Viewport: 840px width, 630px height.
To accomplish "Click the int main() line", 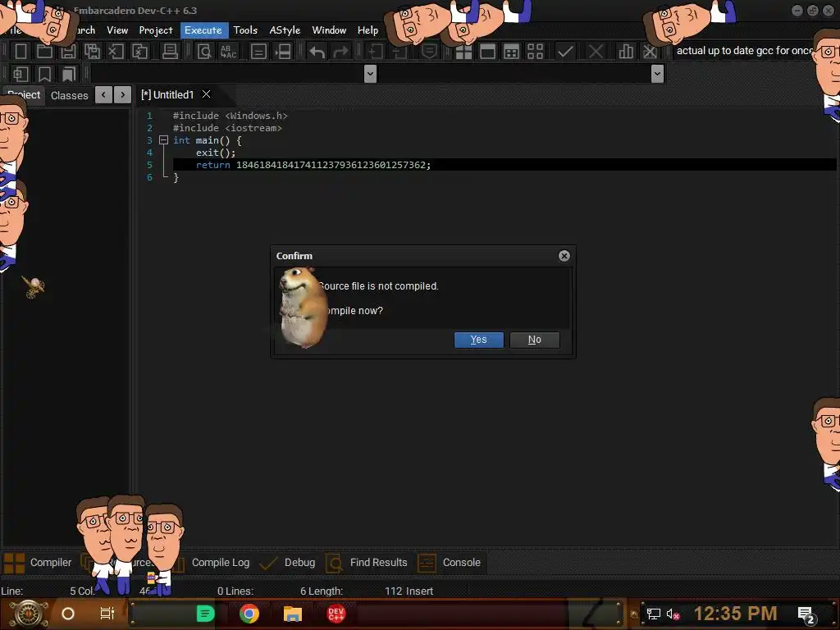I will [207, 140].
